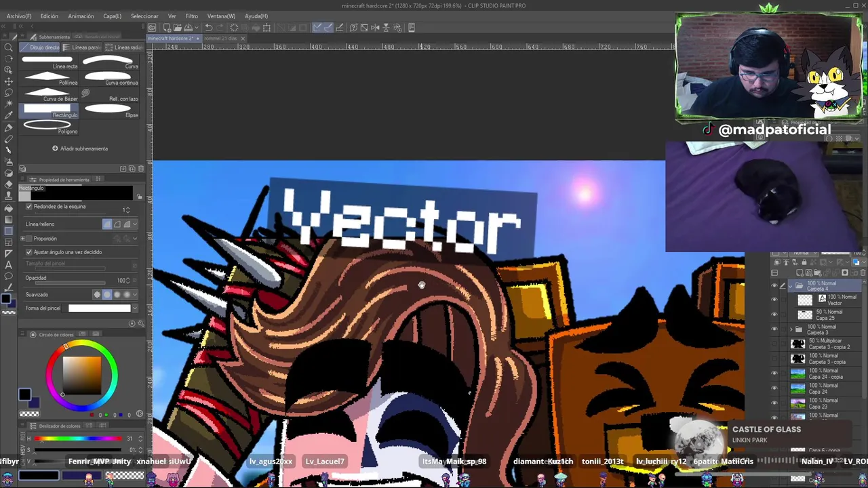
Task: Open the Línea/relleno dropdown arrow
Action: point(134,224)
